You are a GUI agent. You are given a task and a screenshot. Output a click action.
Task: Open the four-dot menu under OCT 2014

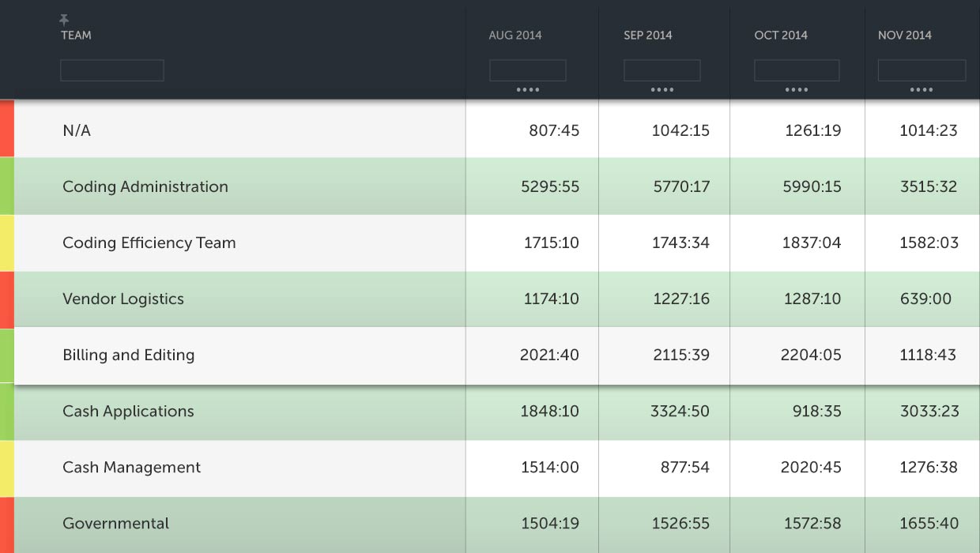[x=796, y=90]
